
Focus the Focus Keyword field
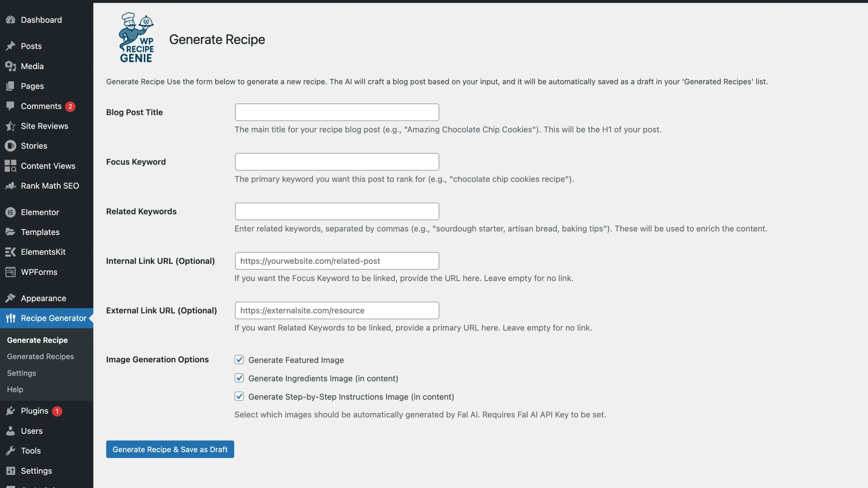click(337, 162)
